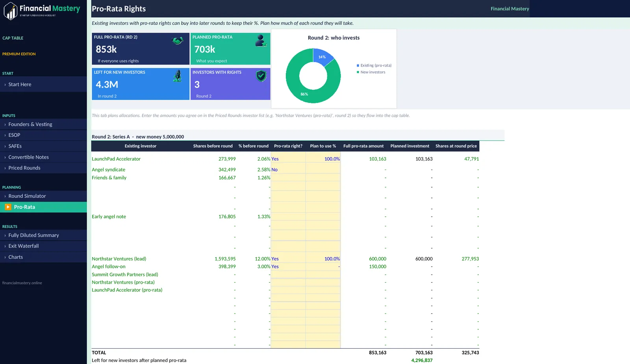Click the left-for-new-investors value 4,296,837
Screen dimensions: 630x364
(x=422, y=360)
